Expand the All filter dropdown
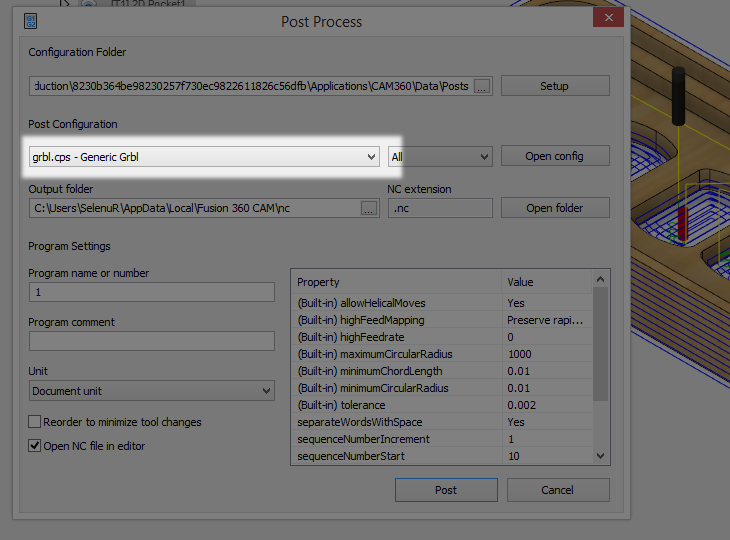Screen dimensions: 730x540 484,157
